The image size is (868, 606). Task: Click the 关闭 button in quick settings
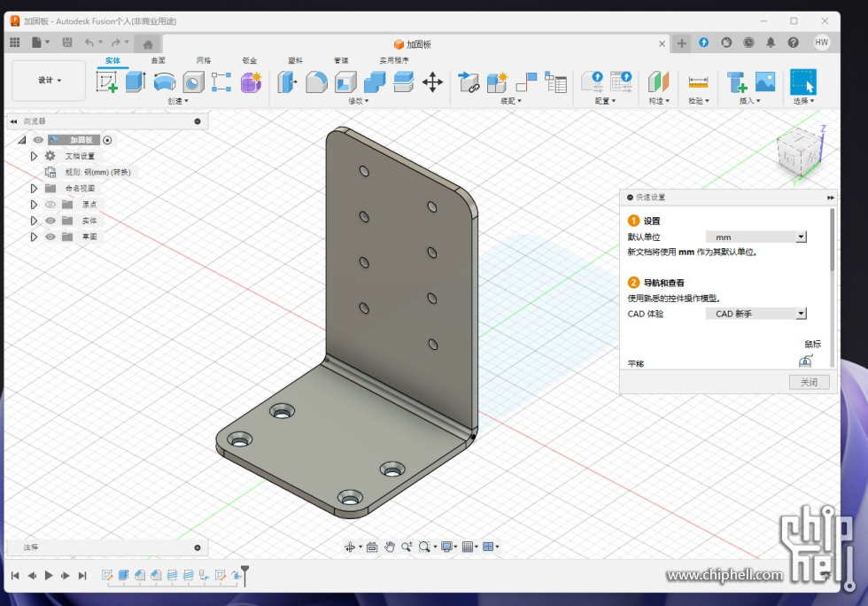coord(809,382)
